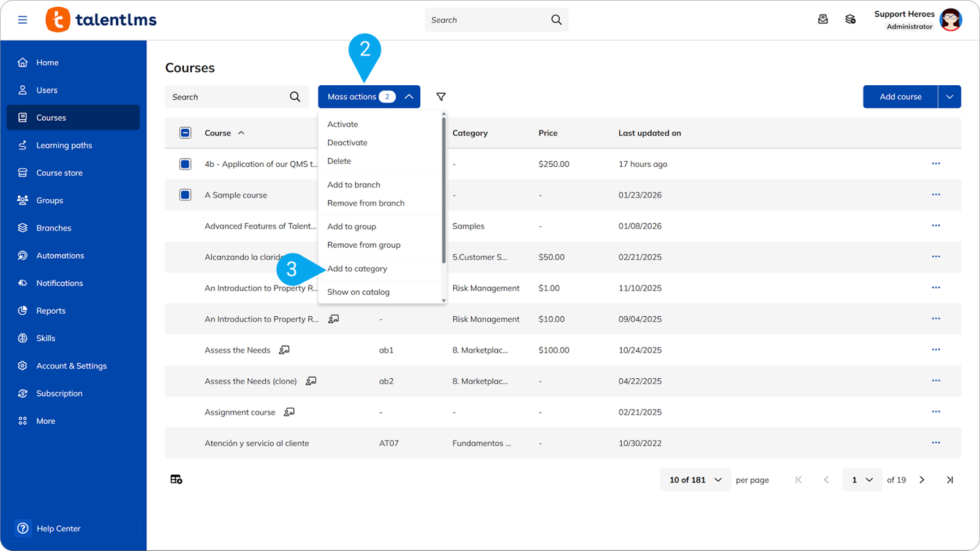Go to the last page arrow

pyautogui.click(x=949, y=480)
